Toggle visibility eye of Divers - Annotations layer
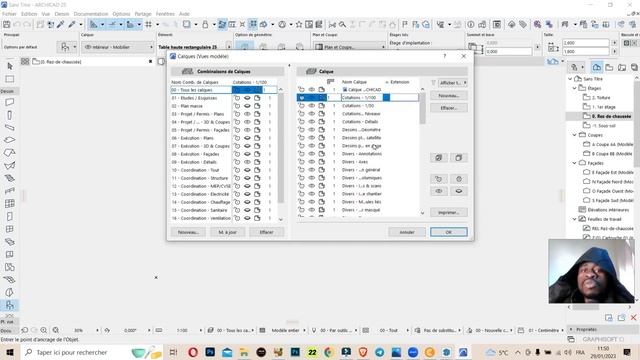 311,154
